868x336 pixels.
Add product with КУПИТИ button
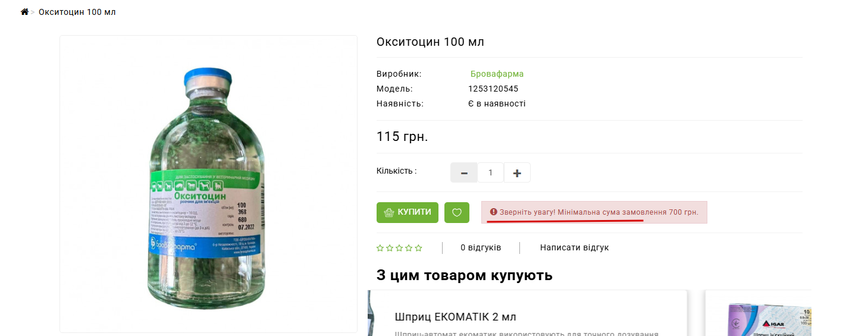pos(408,212)
